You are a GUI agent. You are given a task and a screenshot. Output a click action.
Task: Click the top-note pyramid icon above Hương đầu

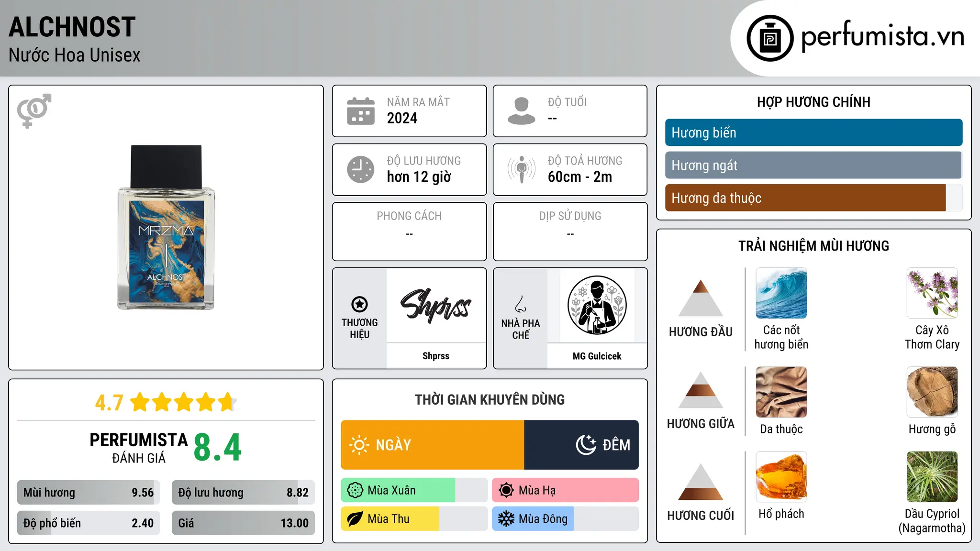[701, 298]
